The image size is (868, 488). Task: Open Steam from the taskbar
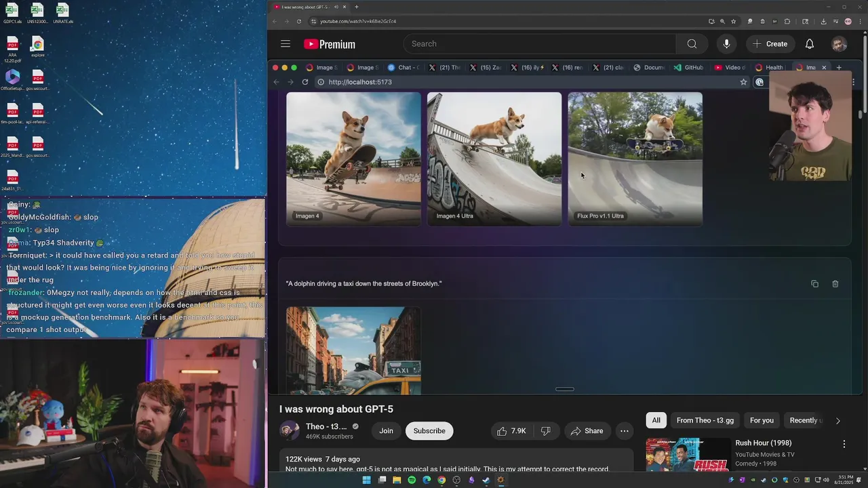pos(486,480)
